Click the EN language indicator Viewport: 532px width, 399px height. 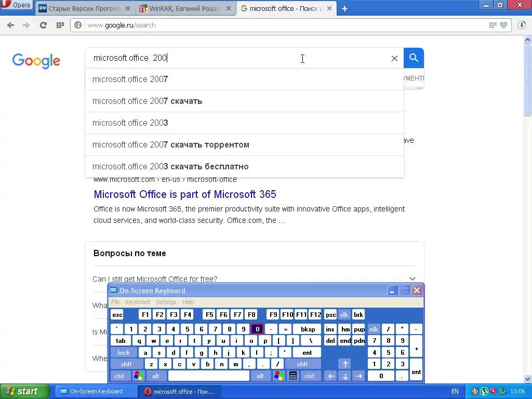click(455, 391)
